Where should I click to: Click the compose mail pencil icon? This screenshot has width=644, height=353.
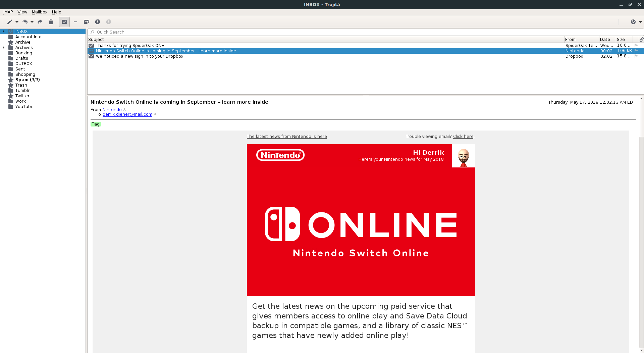click(x=10, y=22)
